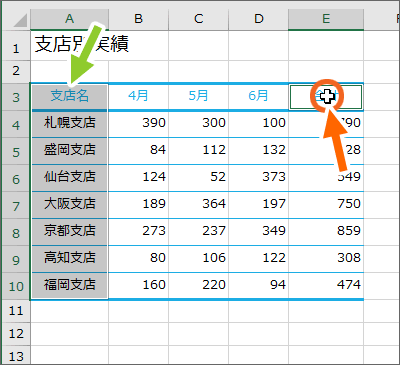Select row 1 header
This screenshot has width=400, height=365.
pyautogui.click(x=16, y=46)
